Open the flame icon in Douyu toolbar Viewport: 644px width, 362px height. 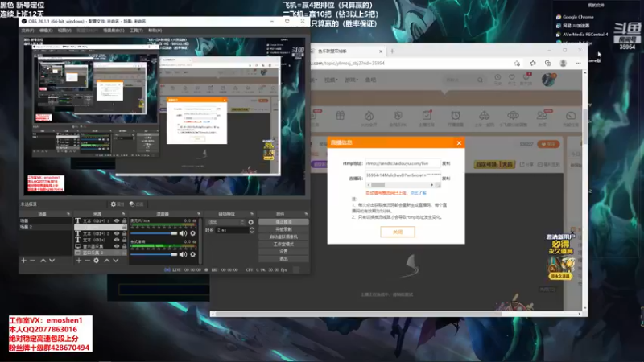pos(369,116)
